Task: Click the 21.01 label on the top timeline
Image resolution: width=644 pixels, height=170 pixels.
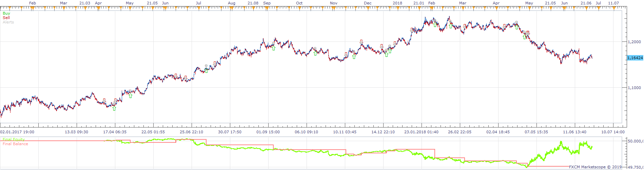Action: pos(419,3)
